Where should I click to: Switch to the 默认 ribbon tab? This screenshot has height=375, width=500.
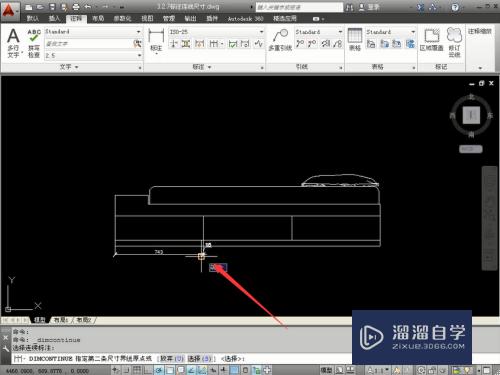point(32,19)
